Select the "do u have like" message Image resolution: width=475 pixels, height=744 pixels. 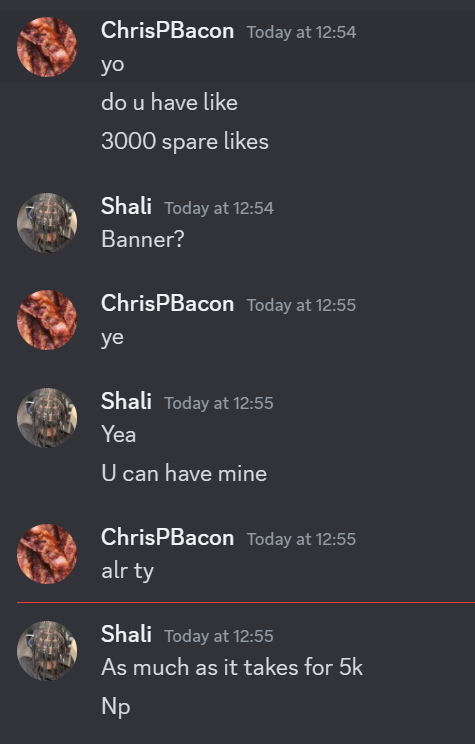coord(169,102)
